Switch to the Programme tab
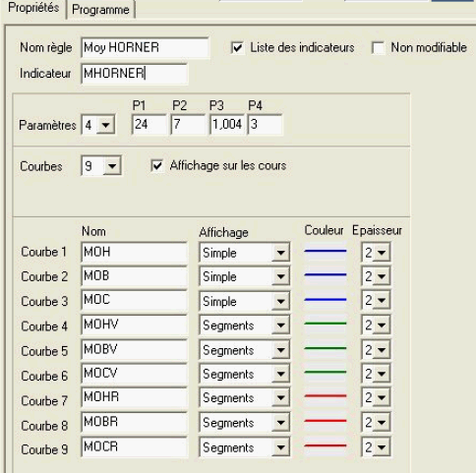476x473 pixels. click(x=100, y=10)
